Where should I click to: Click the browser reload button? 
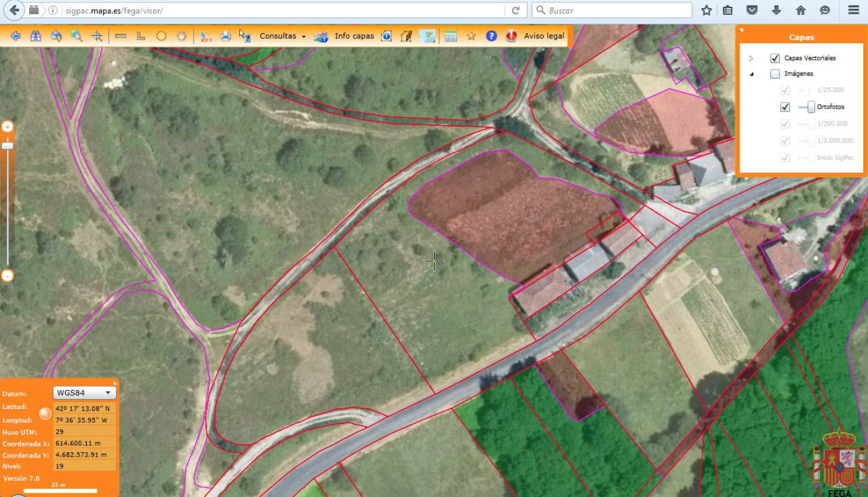click(515, 11)
